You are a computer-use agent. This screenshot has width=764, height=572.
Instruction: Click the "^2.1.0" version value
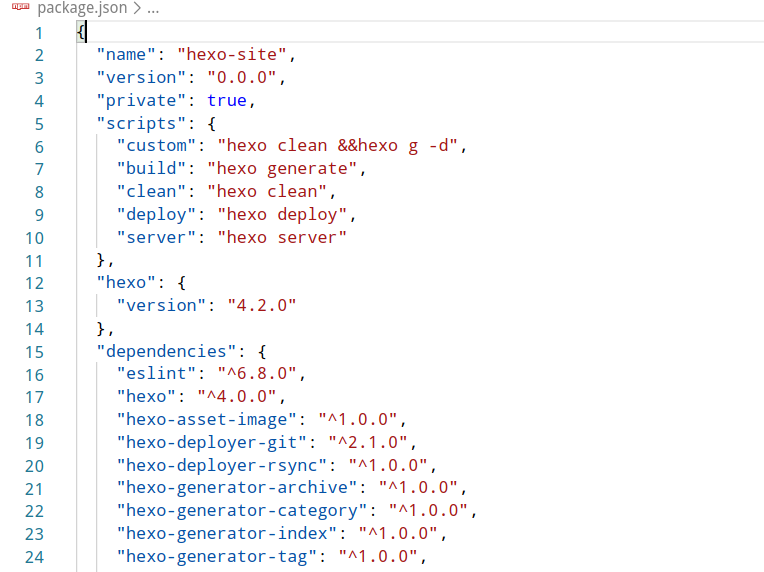click(368, 442)
